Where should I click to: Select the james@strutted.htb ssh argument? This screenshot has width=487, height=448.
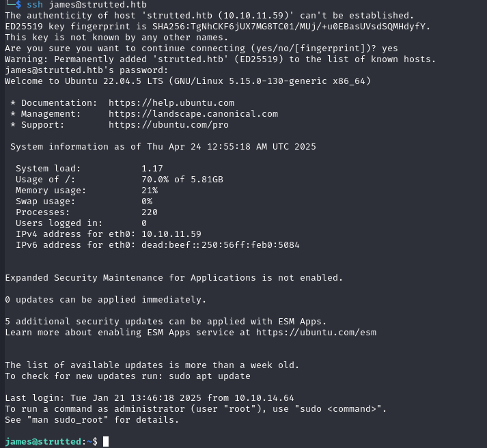[98, 5]
